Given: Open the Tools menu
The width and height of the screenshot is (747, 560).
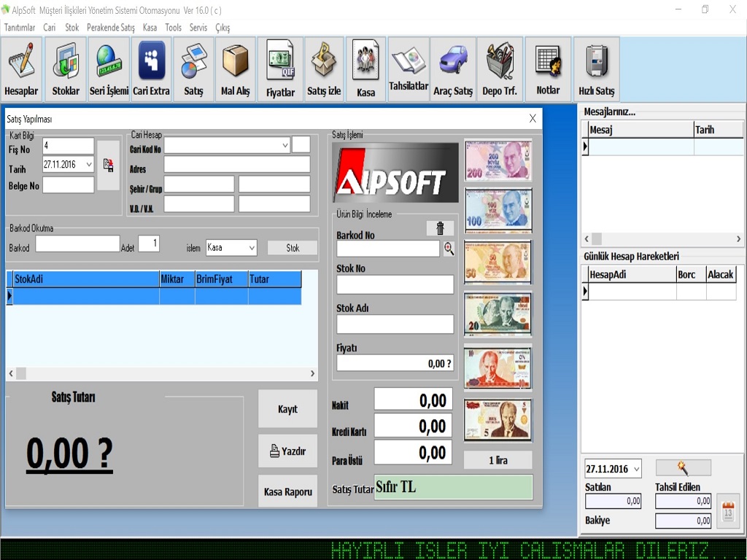Looking at the screenshot, I should tap(174, 28).
